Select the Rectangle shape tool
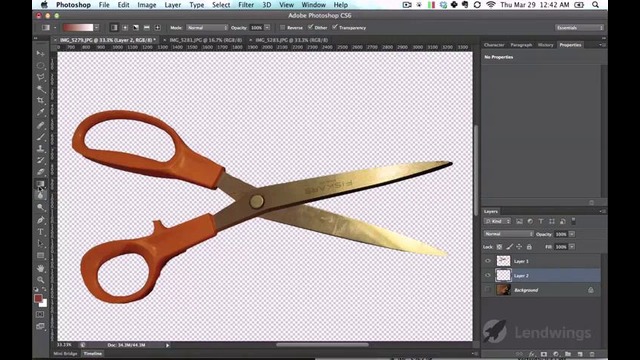Image resolution: width=640 pixels, height=360 pixels. click(40, 256)
